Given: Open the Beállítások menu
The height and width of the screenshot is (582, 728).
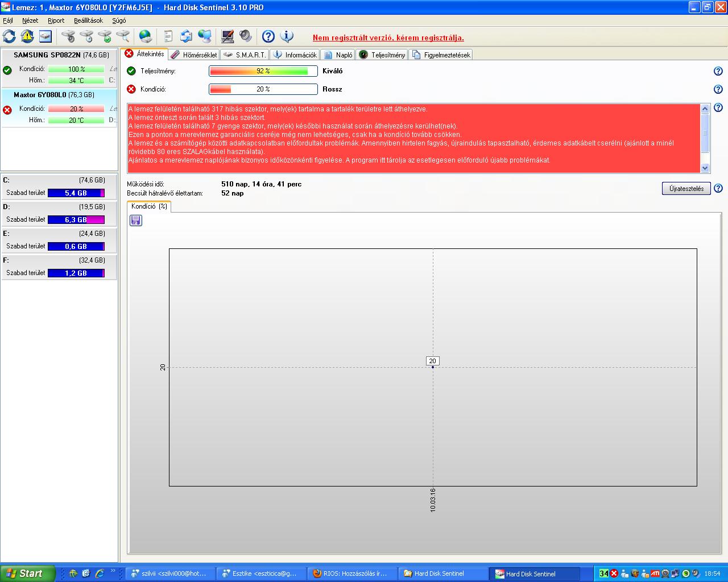Looking at the screenshot, I should point(88,20).
